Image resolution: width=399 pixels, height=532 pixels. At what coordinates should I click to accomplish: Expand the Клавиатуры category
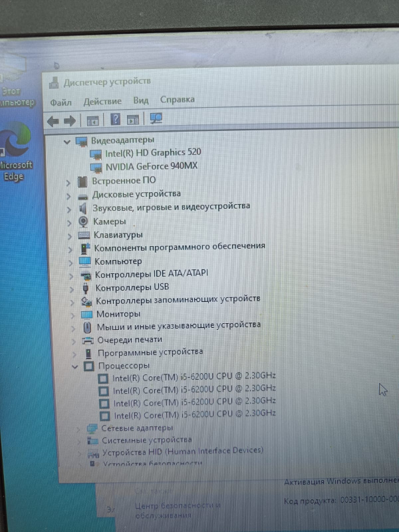coord(69,235)
